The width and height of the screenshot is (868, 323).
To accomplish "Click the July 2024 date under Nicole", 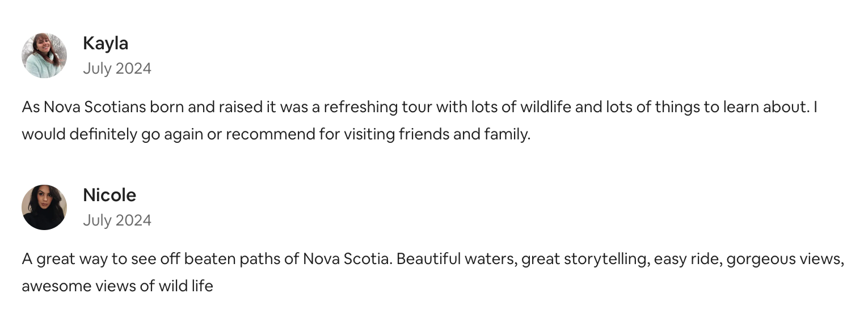I will (117, 220).
